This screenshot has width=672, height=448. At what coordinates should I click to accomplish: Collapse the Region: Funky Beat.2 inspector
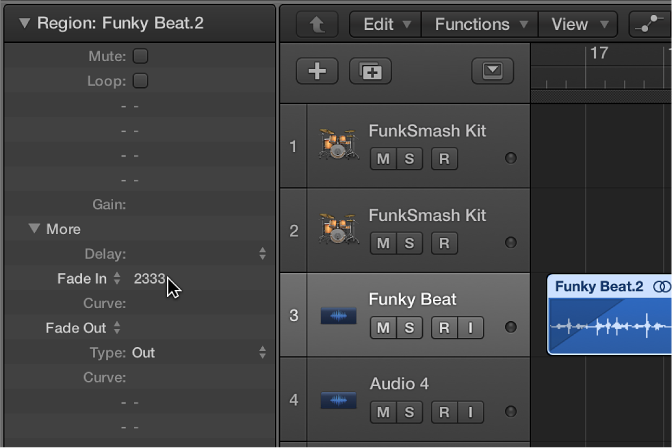[24, 23]
